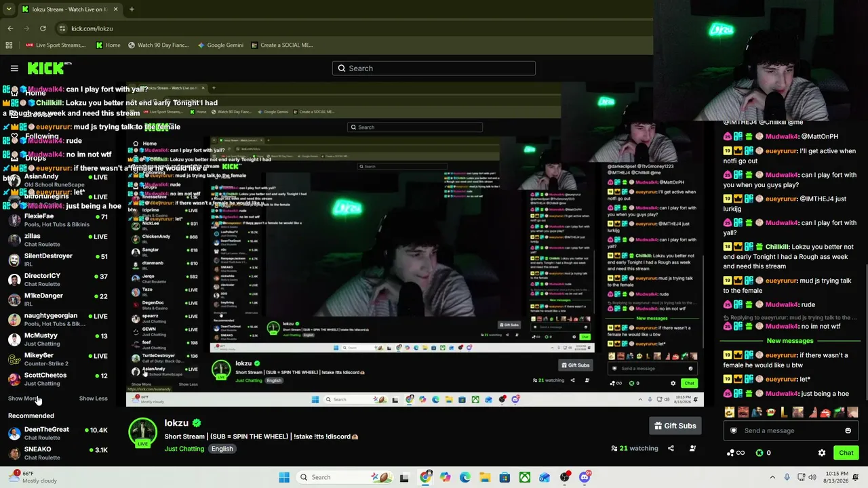Open the Chrome apps grid

[9, 45]
